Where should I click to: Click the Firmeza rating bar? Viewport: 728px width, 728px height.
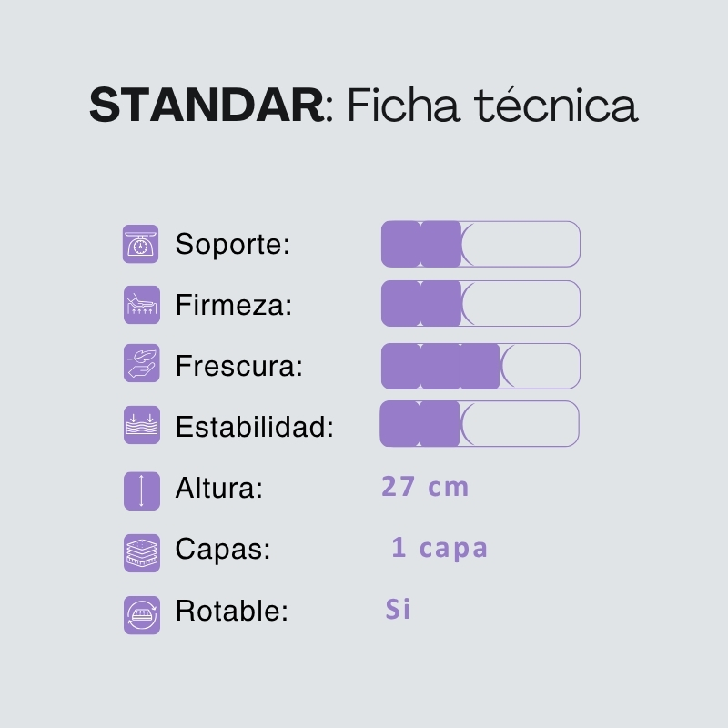pos(480,303)
